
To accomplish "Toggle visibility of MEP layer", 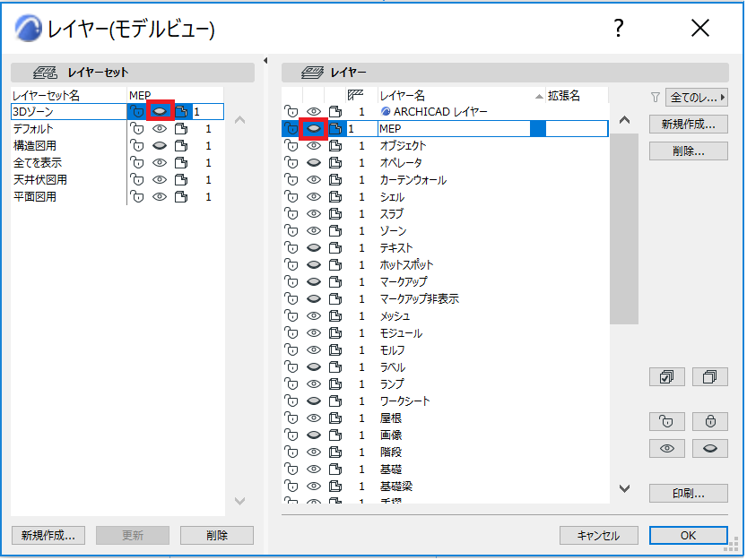I will coord(314,128).
